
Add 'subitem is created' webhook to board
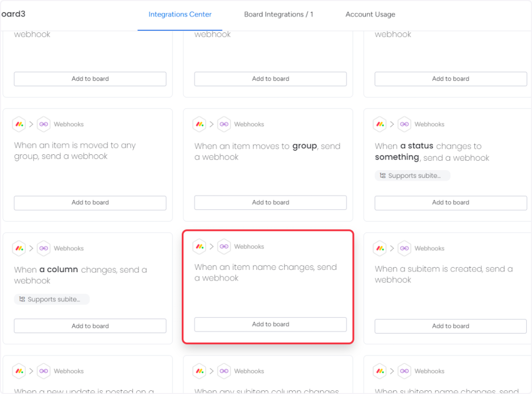tap(450, 326)
